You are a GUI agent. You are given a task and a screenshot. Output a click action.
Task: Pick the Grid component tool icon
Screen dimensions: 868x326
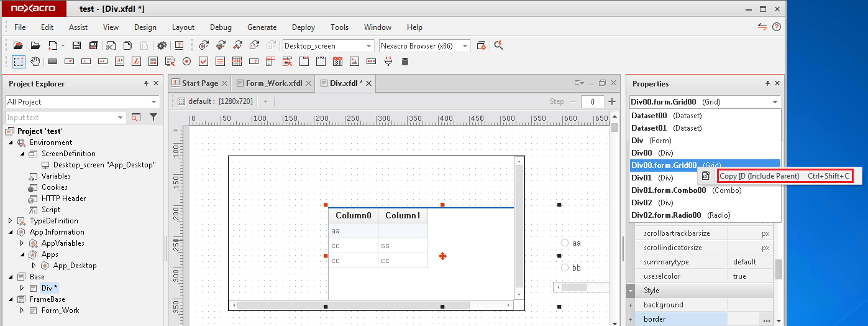[237, 61]
